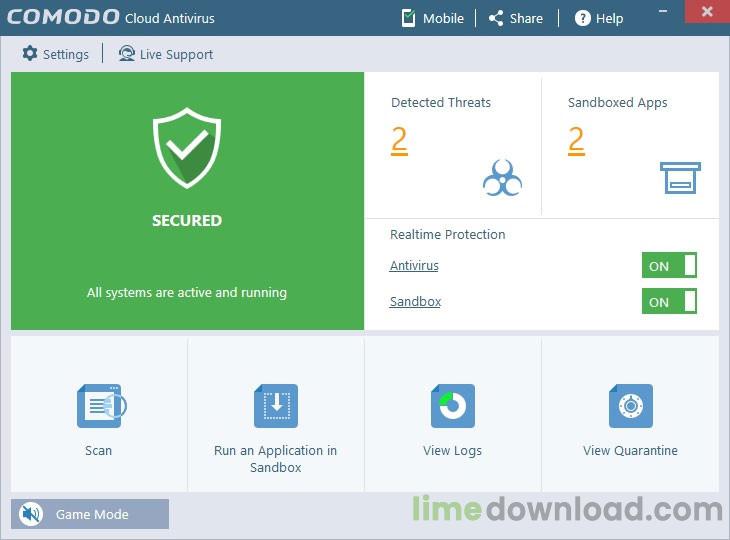
Task: Click the Realtime Protection heading
Action: (447, 234)
